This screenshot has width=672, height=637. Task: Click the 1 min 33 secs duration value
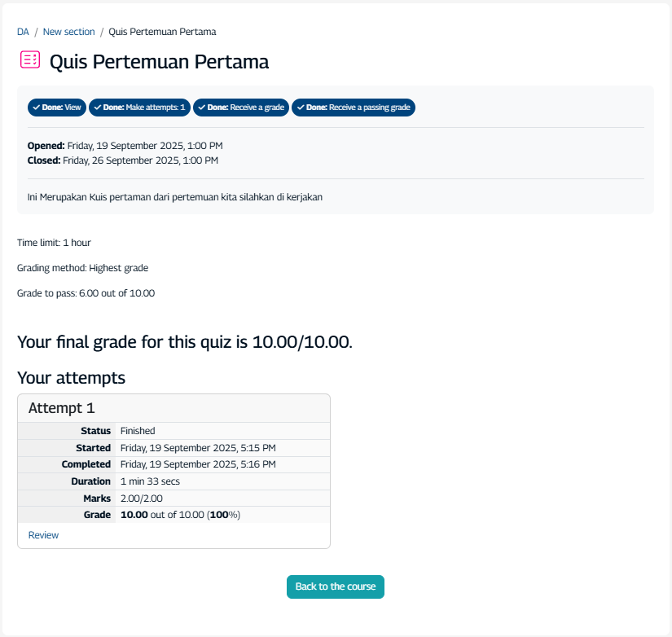150,481
